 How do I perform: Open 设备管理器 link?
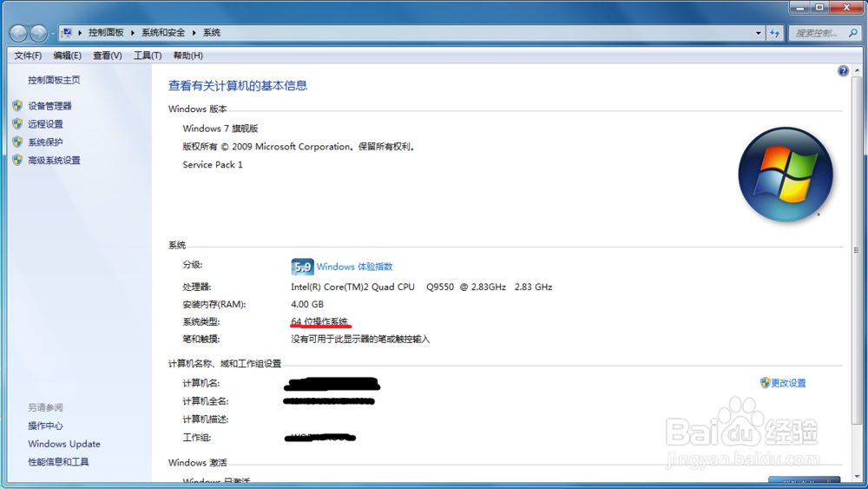(x=49, y=106)
